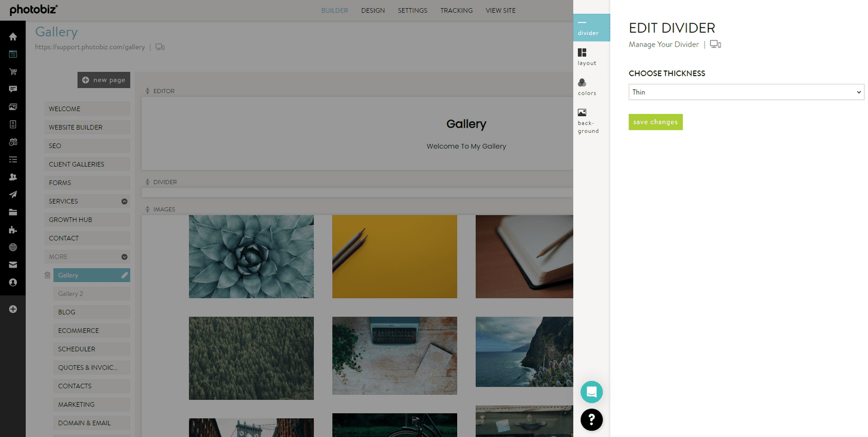Open the Email envelope icon in sidebar
The width and height of the screenshot is (868, 437).
(x=13, y=265)
